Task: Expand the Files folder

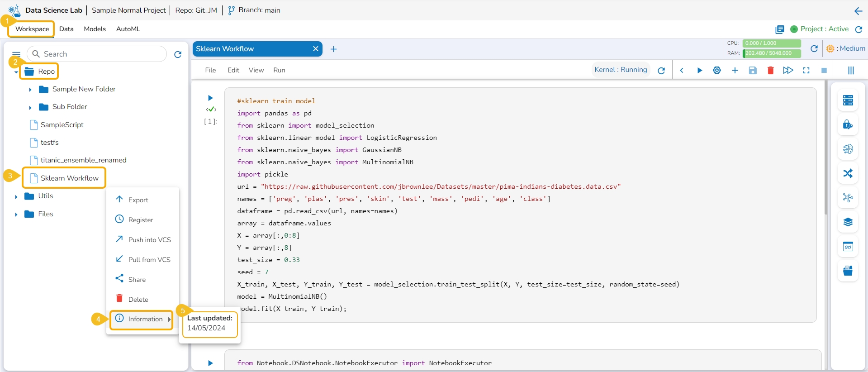Action: click(x=16, y=215)
